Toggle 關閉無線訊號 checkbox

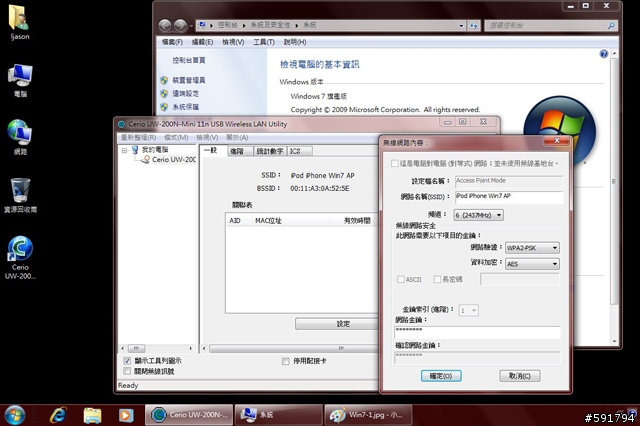(127, 371)
